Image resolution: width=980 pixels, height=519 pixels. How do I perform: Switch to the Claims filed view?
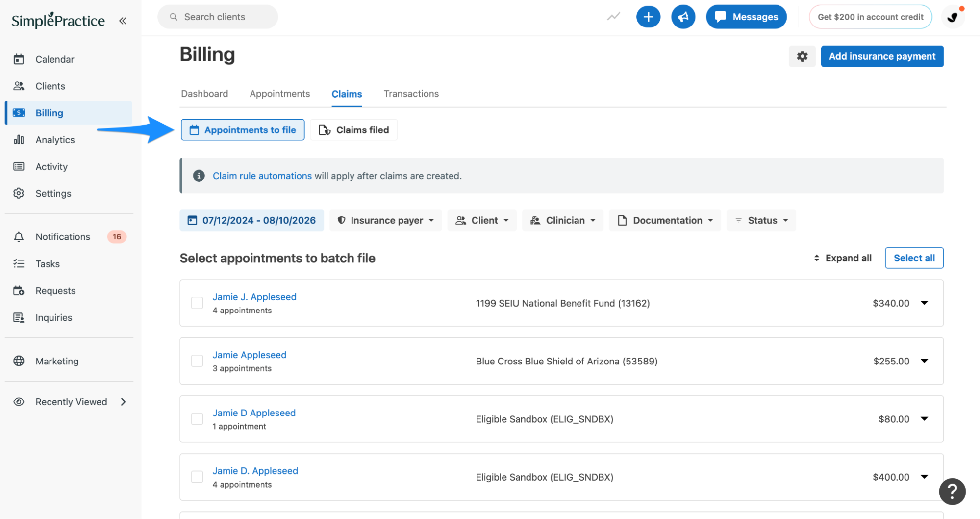353,130
